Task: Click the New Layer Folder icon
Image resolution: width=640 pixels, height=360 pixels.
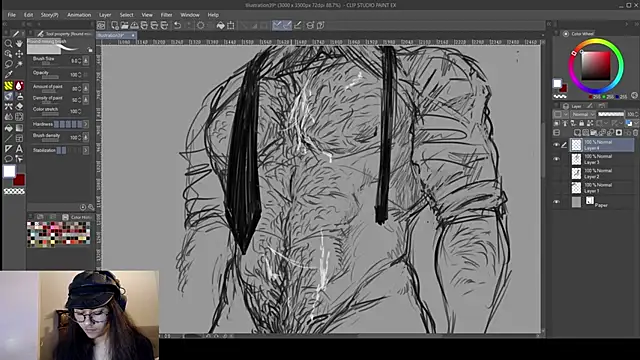Action: (x=594, y=133)
